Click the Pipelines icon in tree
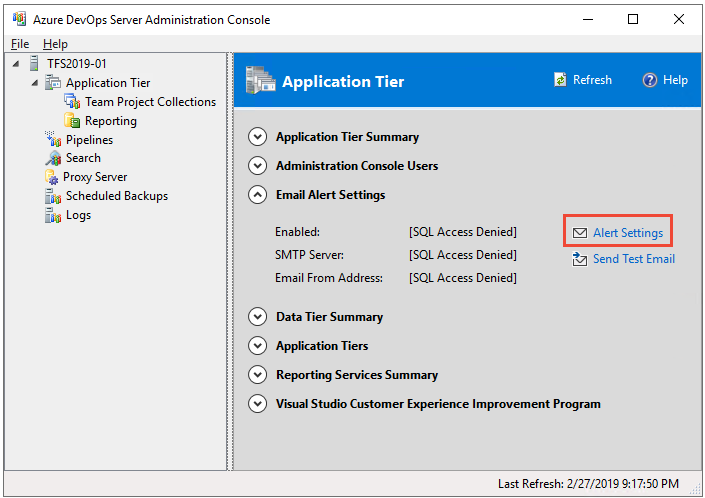The height and width of the screenshot is (498, 705). pyautogui.click(x=53, y=139)
